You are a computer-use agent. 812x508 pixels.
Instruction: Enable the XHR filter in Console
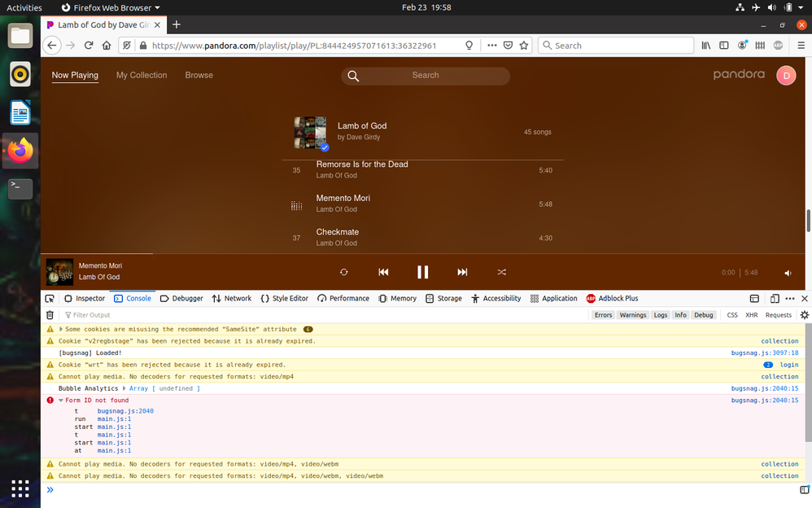coord(751,314)
